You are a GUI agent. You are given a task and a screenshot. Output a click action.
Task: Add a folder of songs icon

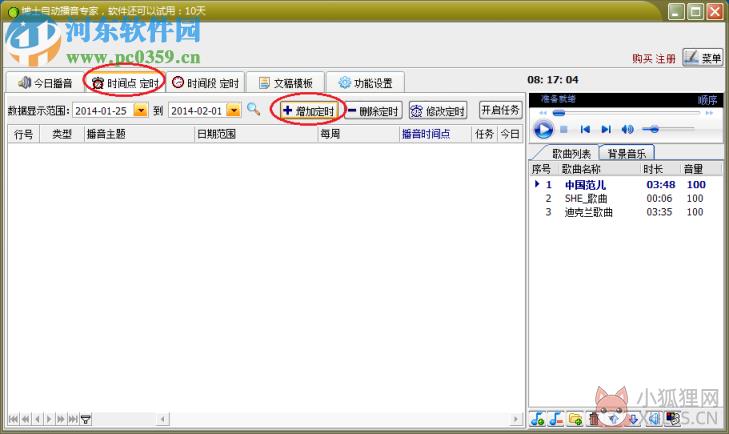(575, 419)
